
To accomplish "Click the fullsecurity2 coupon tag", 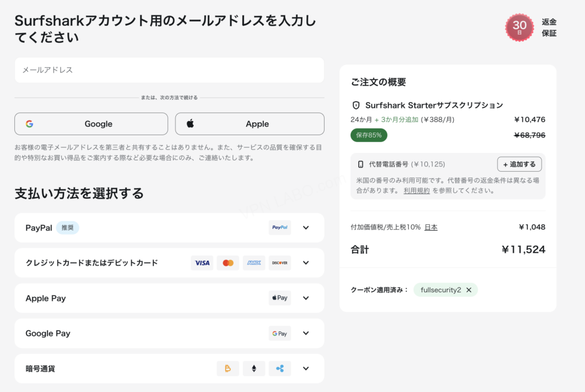I will (x=446, y=290).
